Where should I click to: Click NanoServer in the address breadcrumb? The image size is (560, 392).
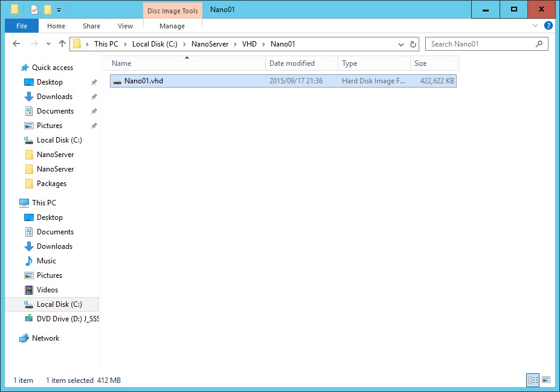click(210, 44)
